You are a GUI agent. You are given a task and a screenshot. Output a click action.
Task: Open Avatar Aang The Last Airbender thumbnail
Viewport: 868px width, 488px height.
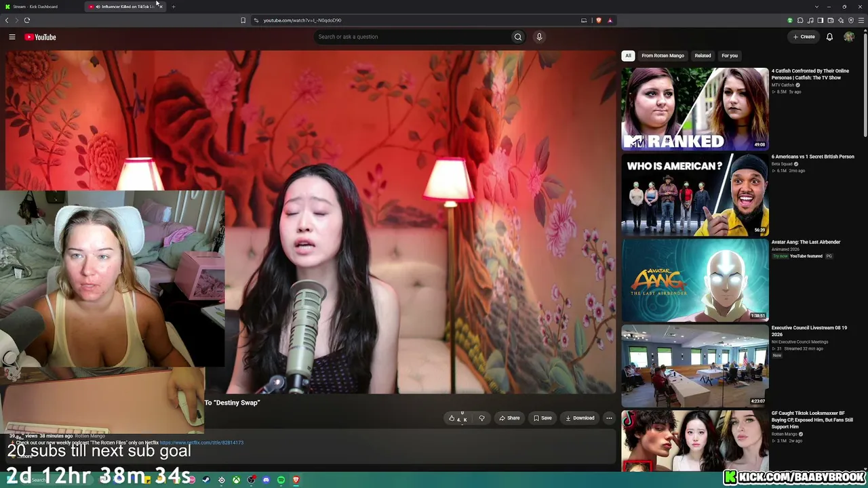[695, 281]
